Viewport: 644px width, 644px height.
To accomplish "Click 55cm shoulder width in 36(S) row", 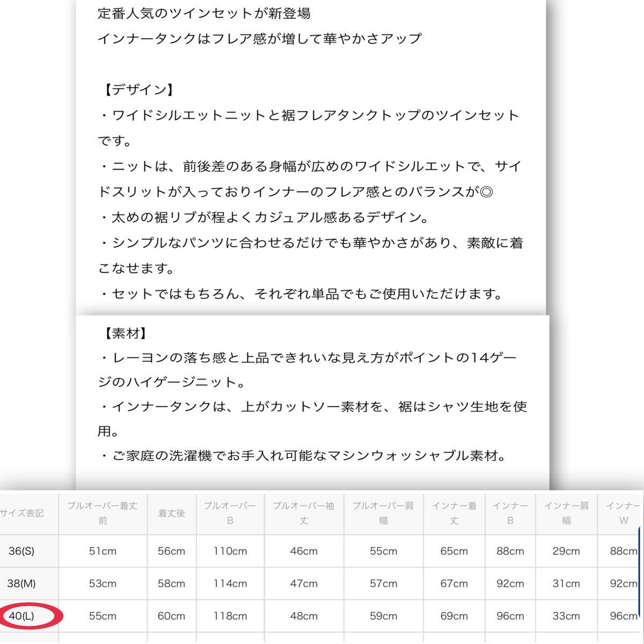I will tap(383, 551).
